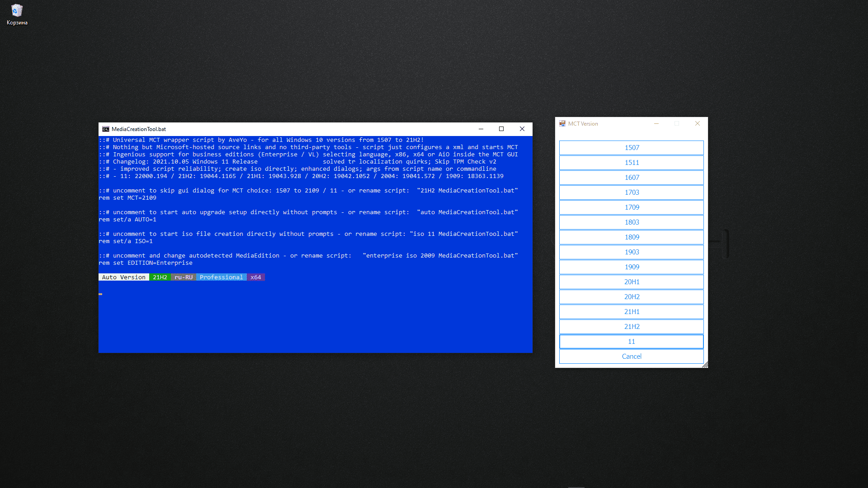
Task: Click the 'rem set MCT=2109' line
Action: pos(127,198)
